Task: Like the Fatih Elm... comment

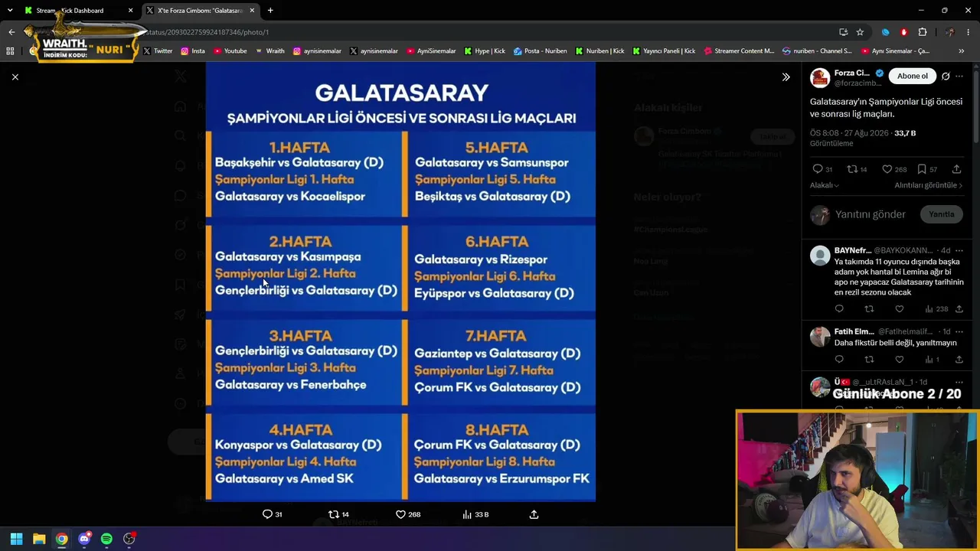Action: pyautogui.click(x=900, y=360)
